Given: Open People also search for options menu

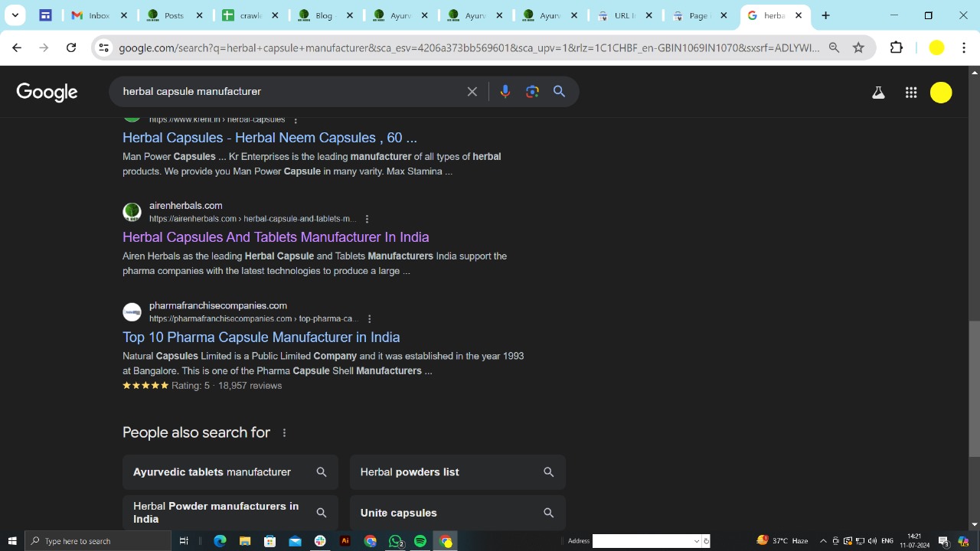Looking at the screenshot, I should pos(284,432).
